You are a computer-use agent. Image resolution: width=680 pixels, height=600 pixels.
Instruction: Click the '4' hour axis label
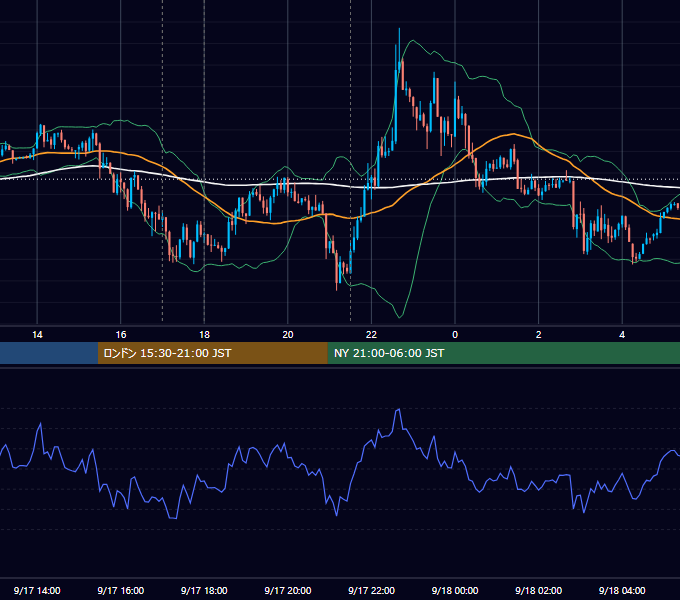click(622, 335)
